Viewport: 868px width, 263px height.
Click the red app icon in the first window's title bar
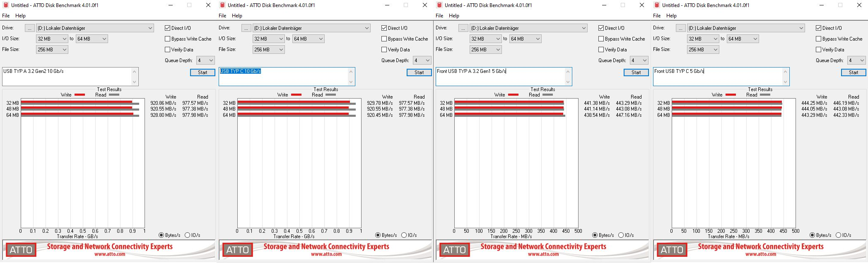[x=6, y=5]
